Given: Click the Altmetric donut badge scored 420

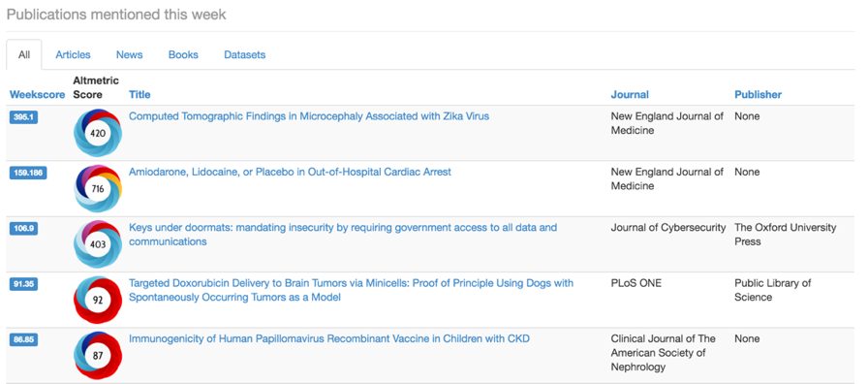Looking at the screenshot, I should [x=98, y=133].
